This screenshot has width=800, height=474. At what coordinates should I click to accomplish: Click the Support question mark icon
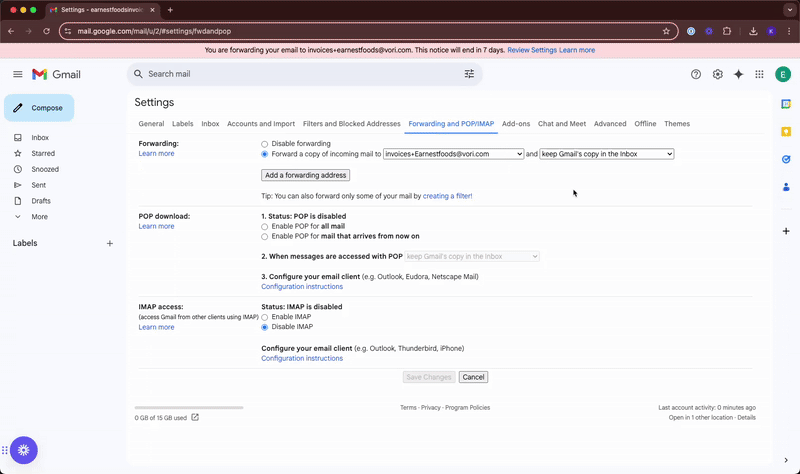(696, 74)
